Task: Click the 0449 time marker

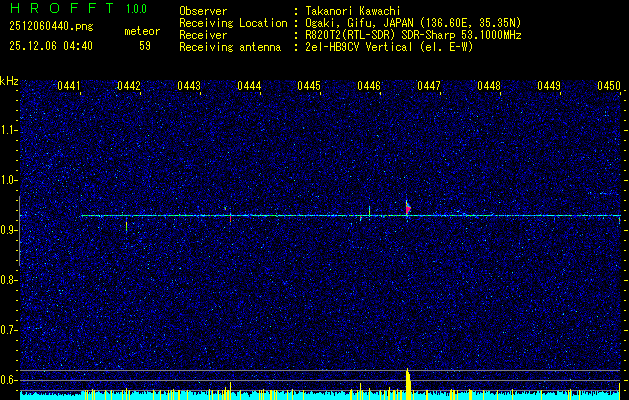Action: tap(549, 86)
